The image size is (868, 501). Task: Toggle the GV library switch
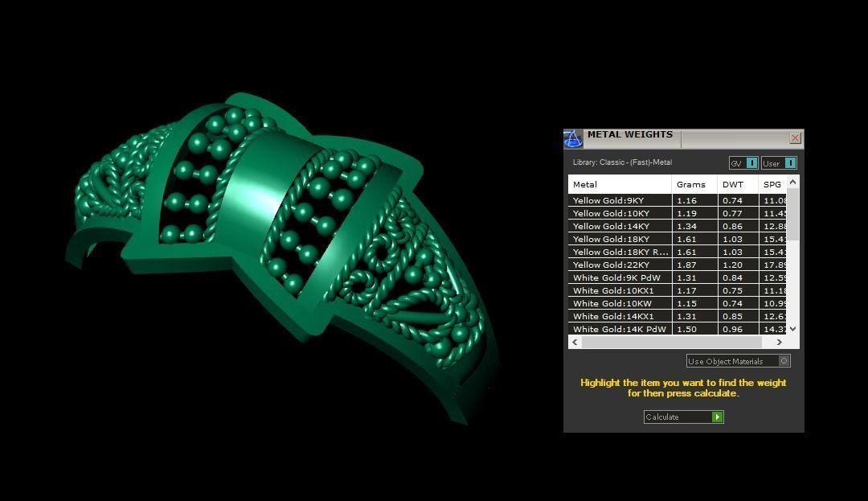point(743,162)
